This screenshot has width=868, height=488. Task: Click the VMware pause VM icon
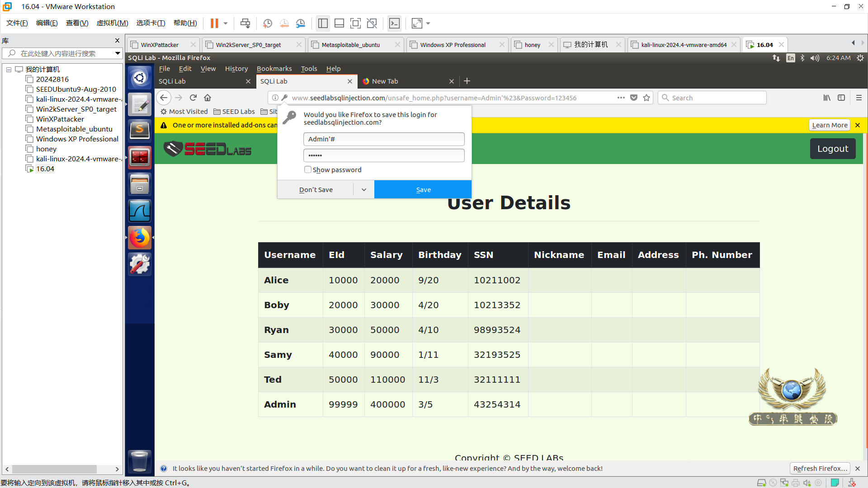[214, 23]
